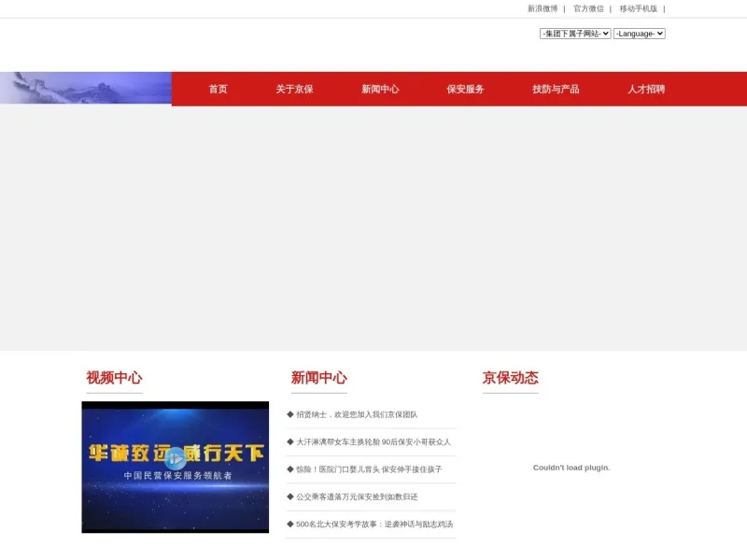Click the 视频中心 section heading
The width and height of the screenshot is (747, 560).
click(x=114, y=378)
